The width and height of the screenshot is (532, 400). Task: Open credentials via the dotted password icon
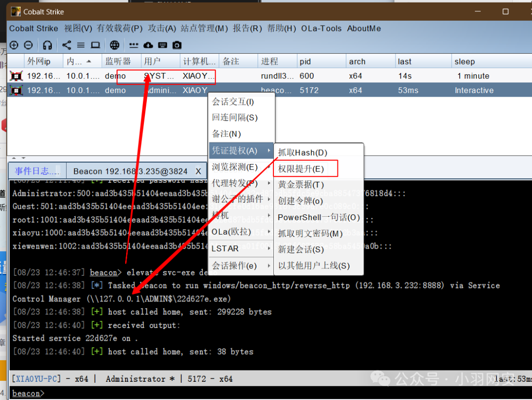133,45
